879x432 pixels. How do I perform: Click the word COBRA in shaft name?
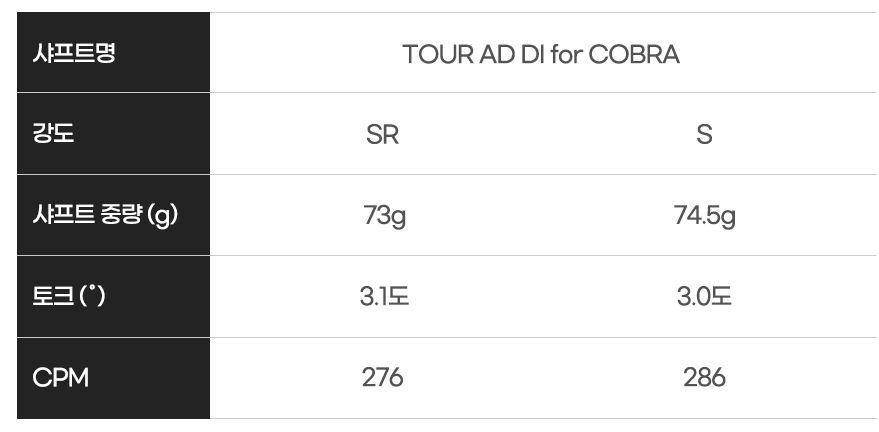pyautogui.click(x=633, y=54)
